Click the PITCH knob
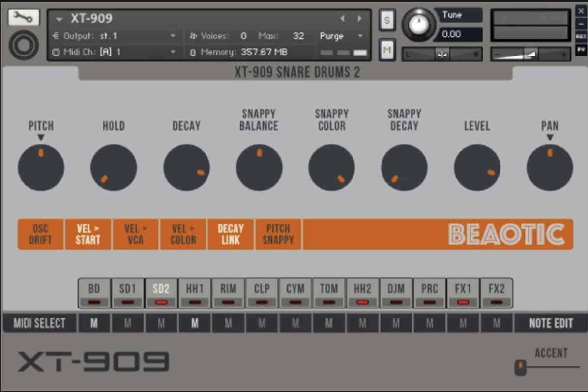The height and width of the screenshot is (392, 588). [x=41, y=168]
